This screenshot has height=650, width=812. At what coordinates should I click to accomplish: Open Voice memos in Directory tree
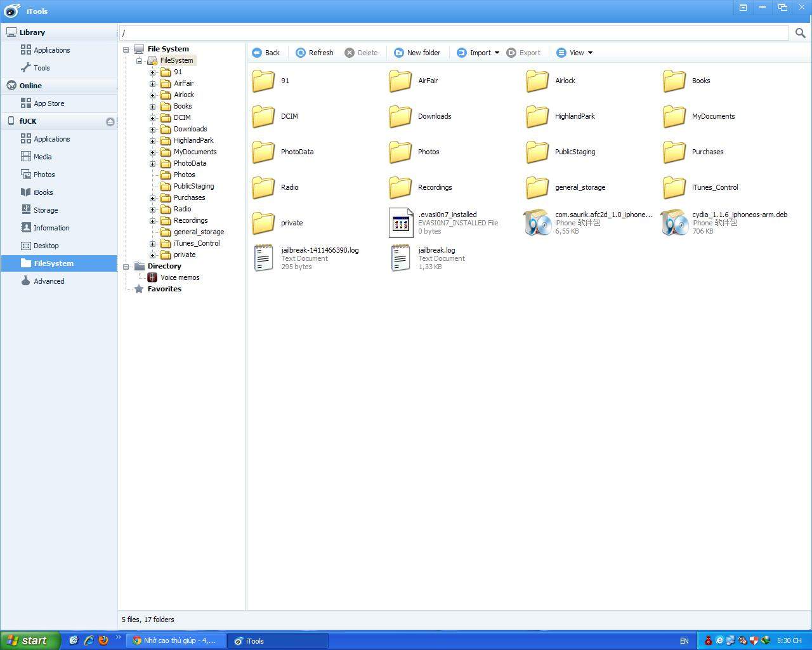pos(180,277)
